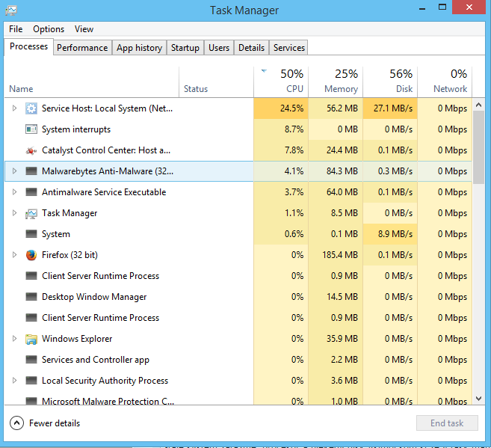This screenshot has width=491, height=448.
Task: Sort by the Memory column header
Action: (336, 82)
